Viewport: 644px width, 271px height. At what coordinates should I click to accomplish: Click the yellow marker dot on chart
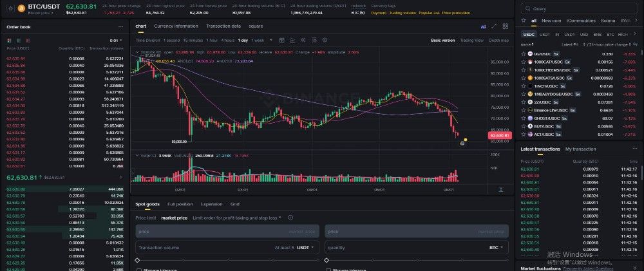[466, 140]
